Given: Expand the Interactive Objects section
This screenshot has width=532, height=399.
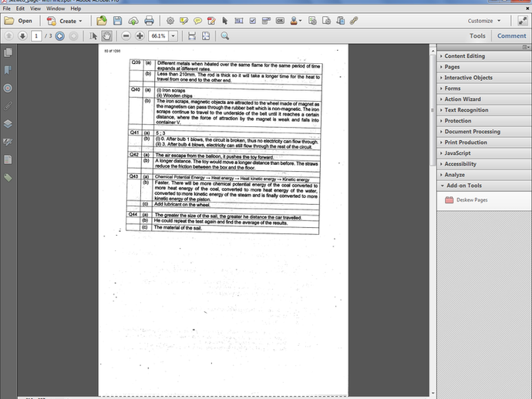Looking at the screenshot, I should [x=484, y=78].
